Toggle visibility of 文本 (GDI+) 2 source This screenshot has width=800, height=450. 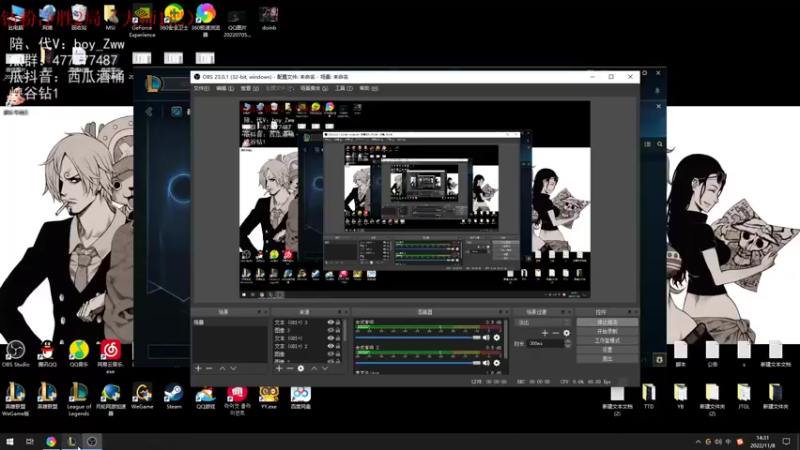click(x=331, y=346)
